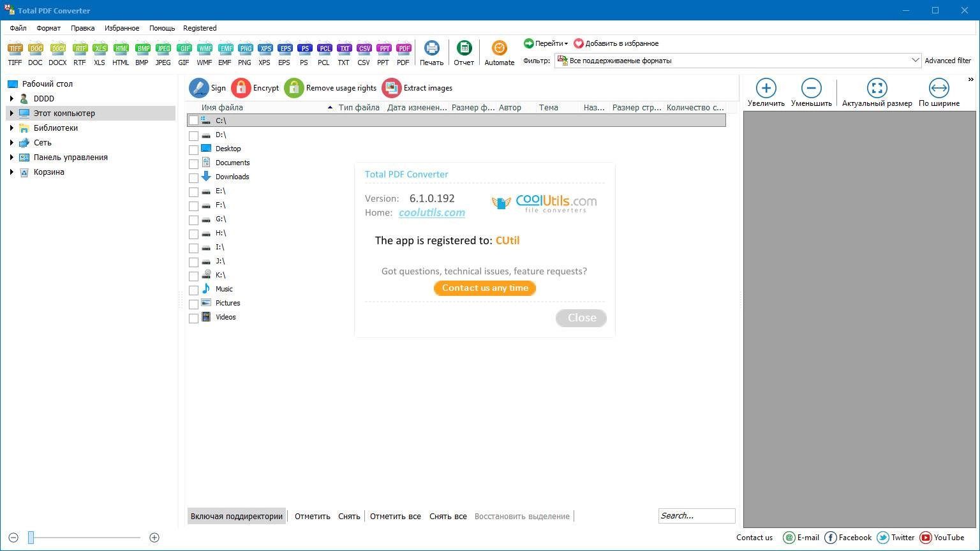The image size is (980, 551).
Task: Click the Advanced filter link
Action: click(948, 61)
